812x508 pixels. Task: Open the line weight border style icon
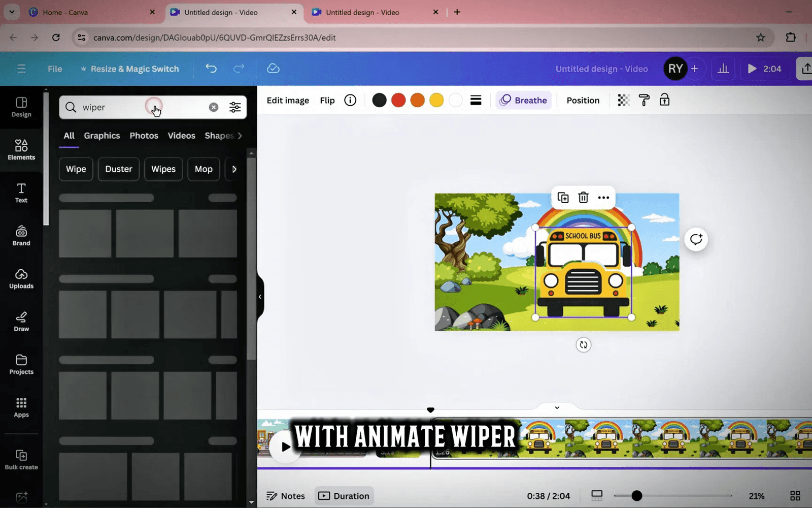pos(476,100)
